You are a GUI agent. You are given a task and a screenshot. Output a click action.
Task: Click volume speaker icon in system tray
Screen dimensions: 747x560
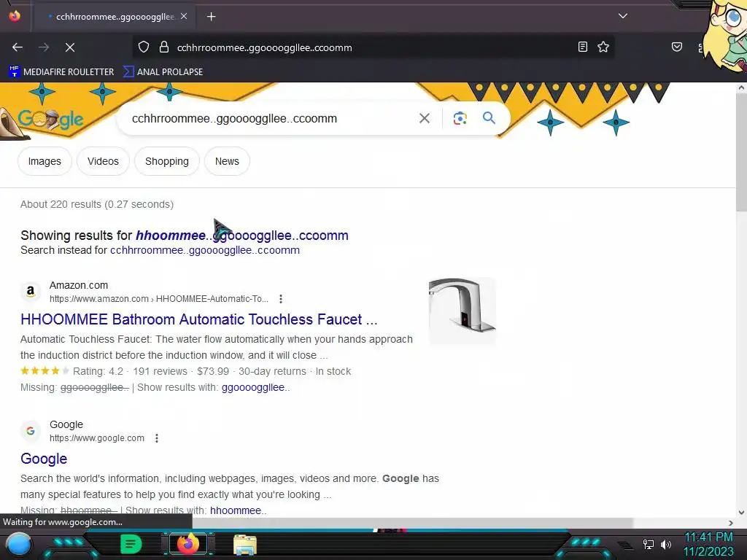[x=666, y=544]
